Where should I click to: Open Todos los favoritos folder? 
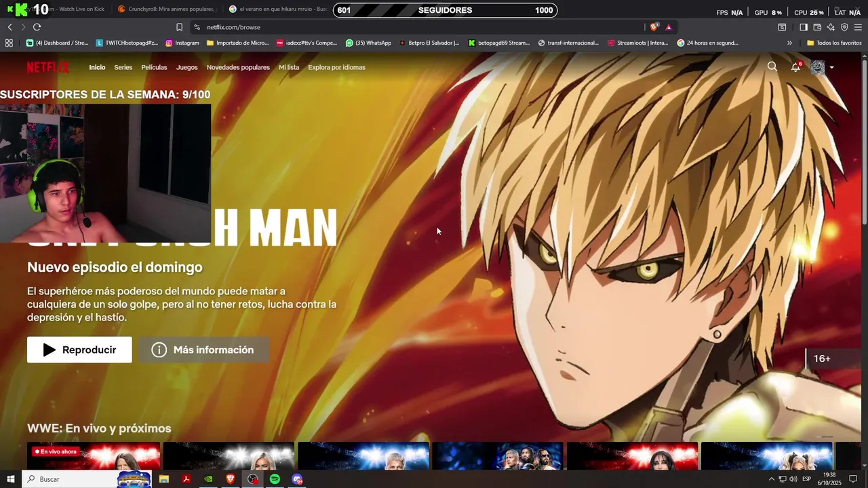pos(834,43)
